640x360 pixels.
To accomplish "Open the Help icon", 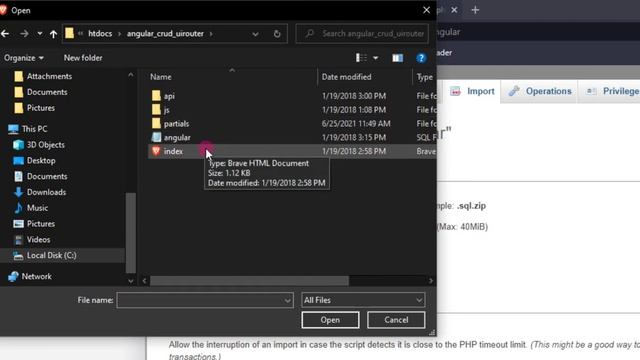I will (x=421, y=58).
